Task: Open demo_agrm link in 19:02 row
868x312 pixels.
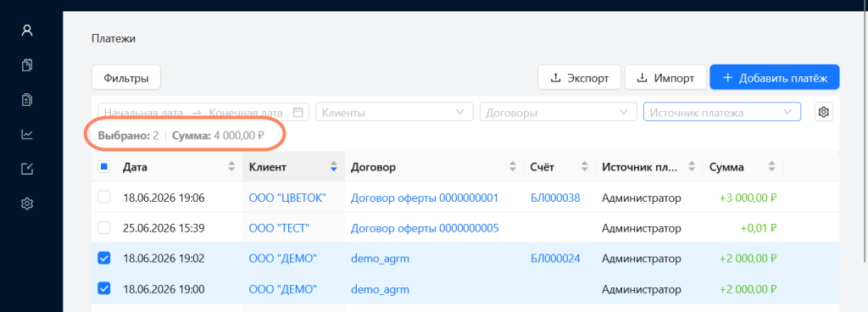Action: 380,259
